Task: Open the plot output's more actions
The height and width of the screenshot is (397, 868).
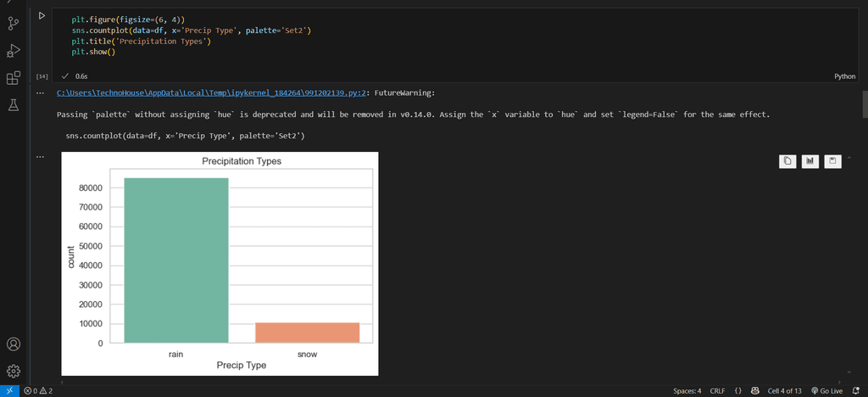Action: point(40,157)
